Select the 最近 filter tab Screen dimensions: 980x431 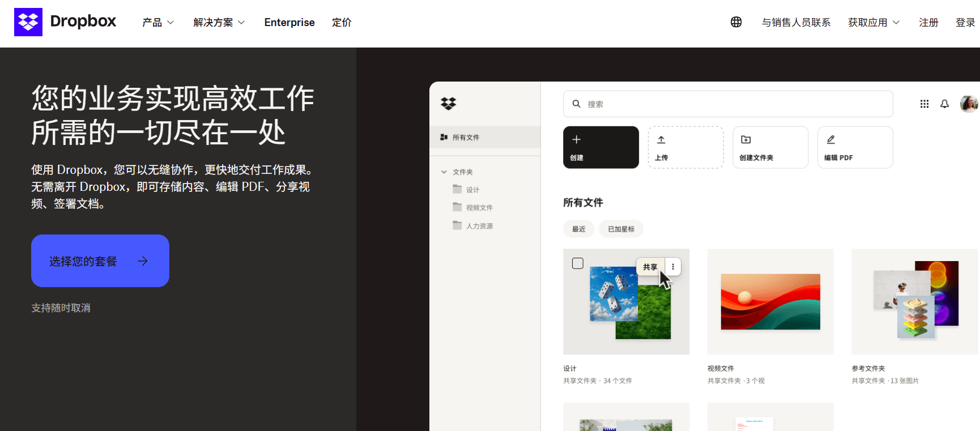[578, 229]
